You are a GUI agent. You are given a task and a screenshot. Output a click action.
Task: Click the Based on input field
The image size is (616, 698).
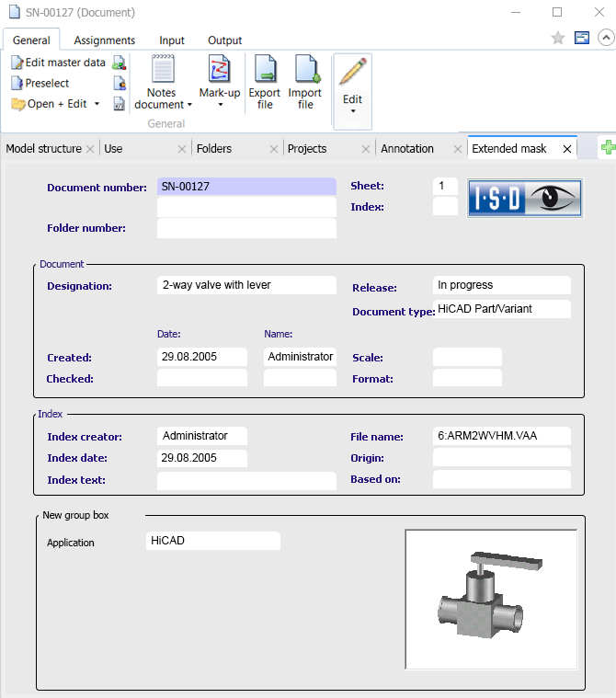pos(502,479)
